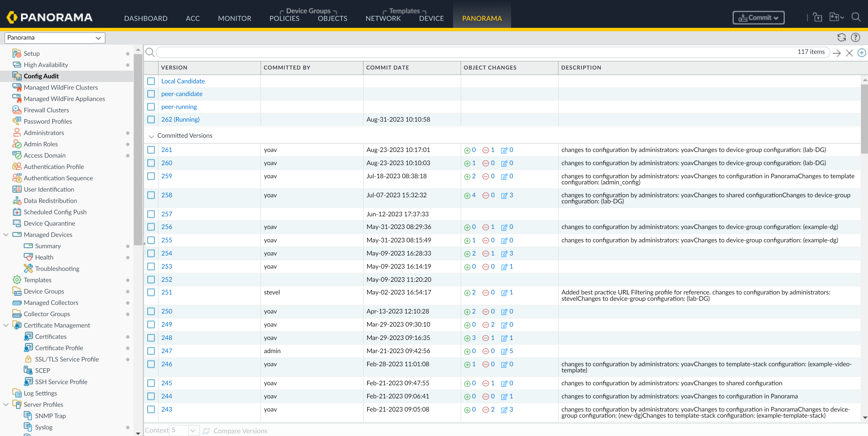
Task: Open version 262 (Running) link
Action: 180,120
